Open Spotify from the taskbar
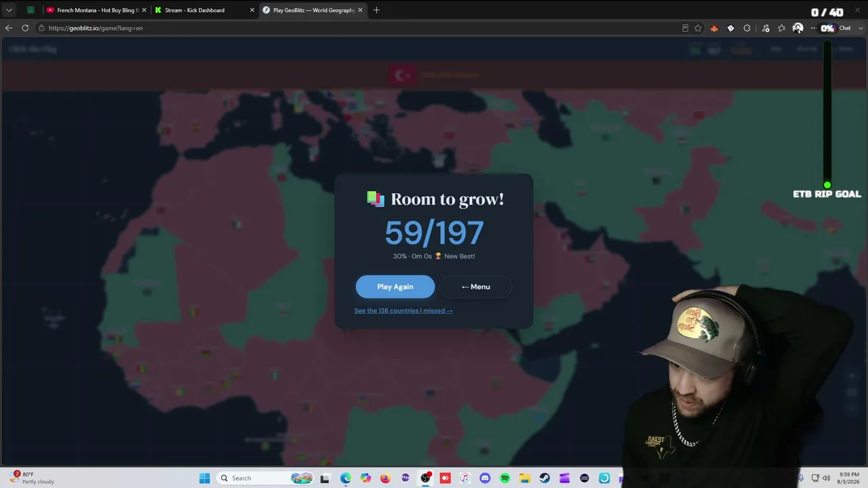The height and width of the screenshot is (488, 868). coord(505,478)
